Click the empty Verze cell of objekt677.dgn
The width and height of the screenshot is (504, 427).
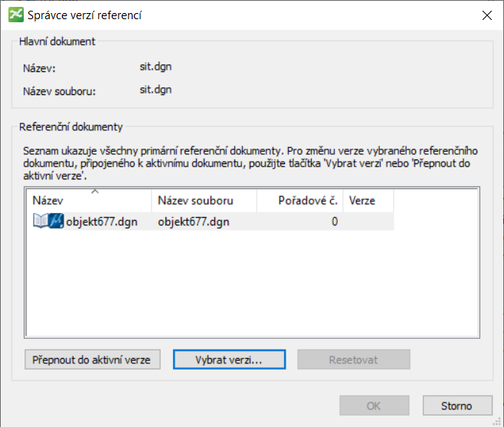368,222
